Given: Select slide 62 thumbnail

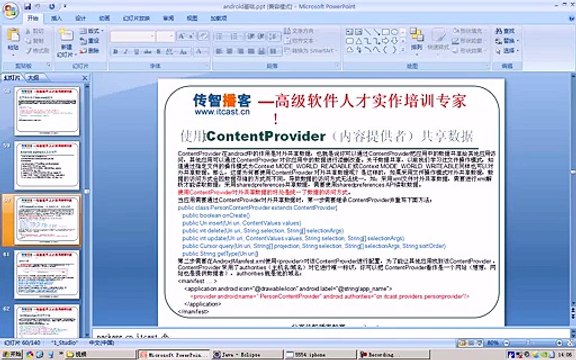Looking at the screenshot, I should tap(47, 321).
